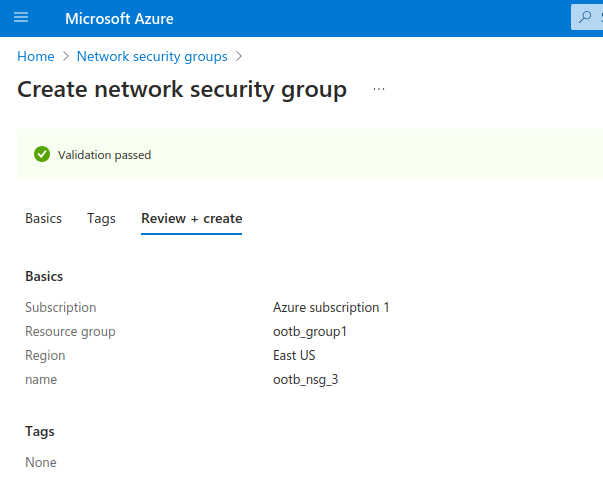Click the ootb_group1 resource group value
The width and height of the screenshot is (603, 487).
point(310,331)
